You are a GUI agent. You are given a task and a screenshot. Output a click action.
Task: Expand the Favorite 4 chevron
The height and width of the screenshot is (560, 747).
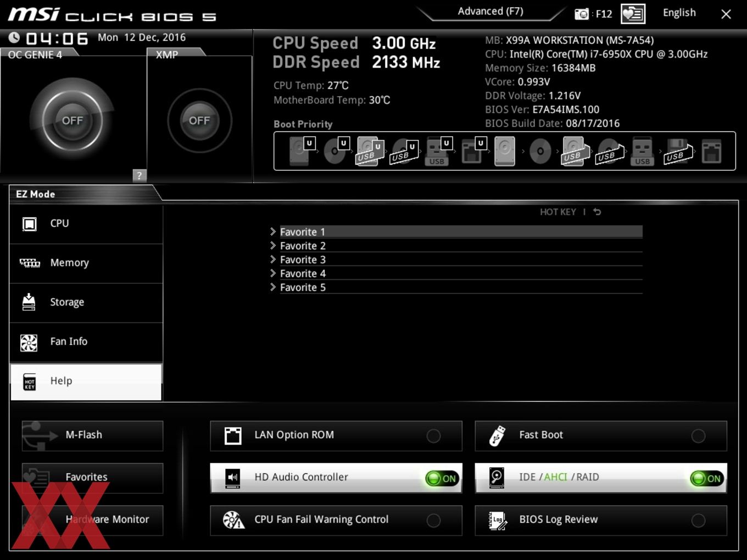click(273, 273)
